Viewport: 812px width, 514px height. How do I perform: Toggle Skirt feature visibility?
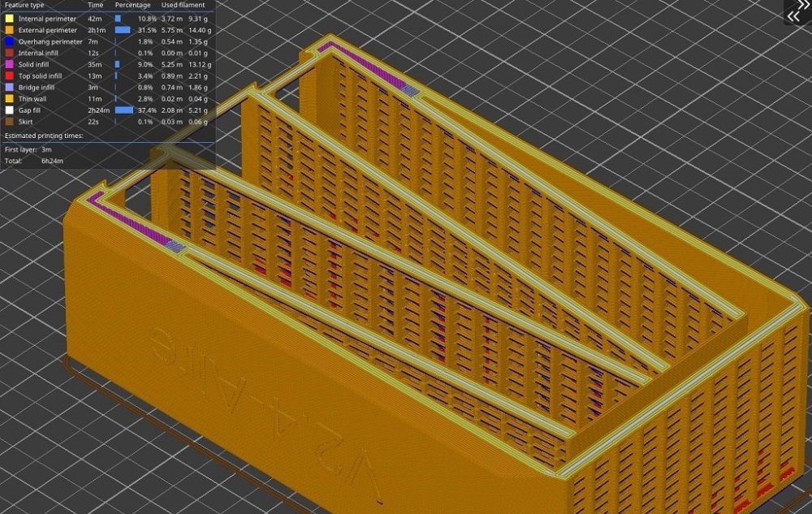click(108, 122)
